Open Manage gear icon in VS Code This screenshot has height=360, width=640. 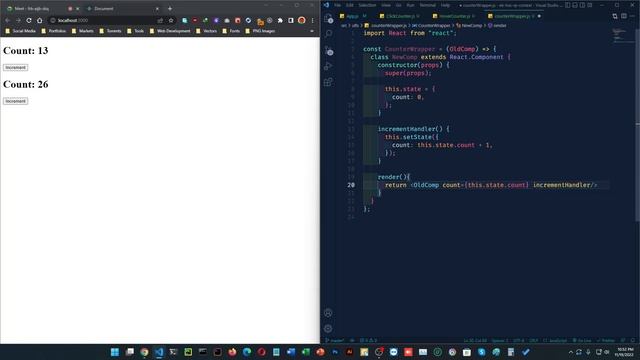(328, 329)
